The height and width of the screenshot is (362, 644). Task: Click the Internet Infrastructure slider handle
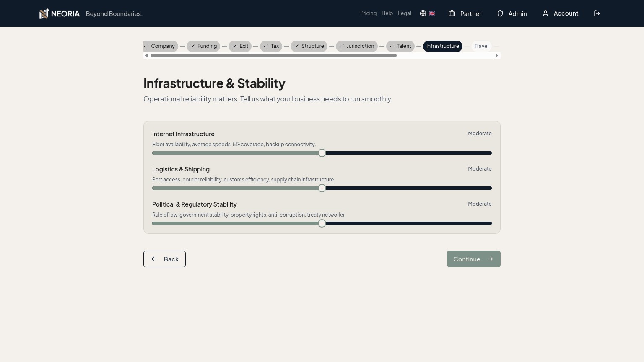(322, 153)
